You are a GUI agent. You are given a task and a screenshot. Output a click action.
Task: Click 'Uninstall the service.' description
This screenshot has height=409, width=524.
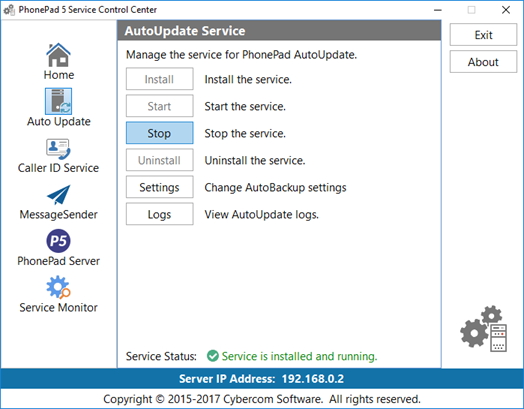[x=255, y=160]
